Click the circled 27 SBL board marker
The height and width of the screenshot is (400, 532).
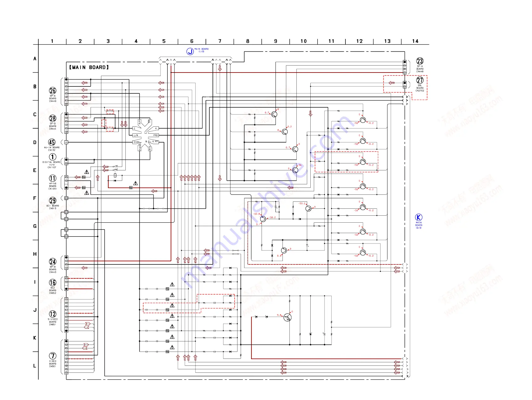coord(420,80)
